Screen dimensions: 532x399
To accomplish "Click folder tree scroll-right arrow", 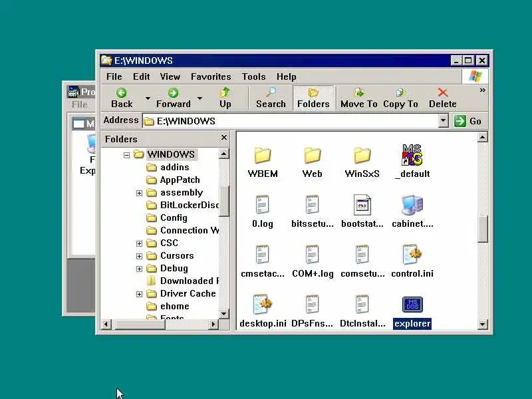I will pos(213,325).
